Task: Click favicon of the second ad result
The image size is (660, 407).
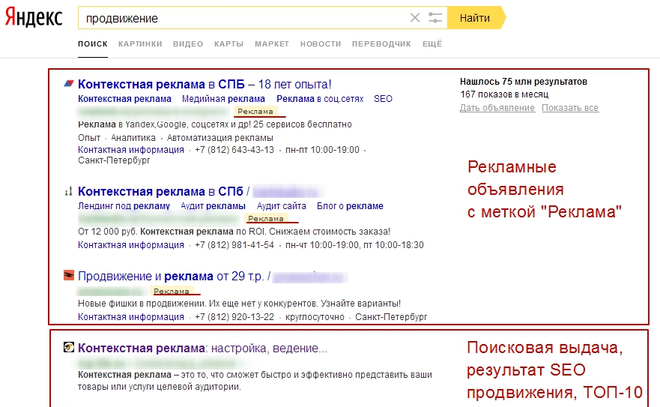Action: 68,192
